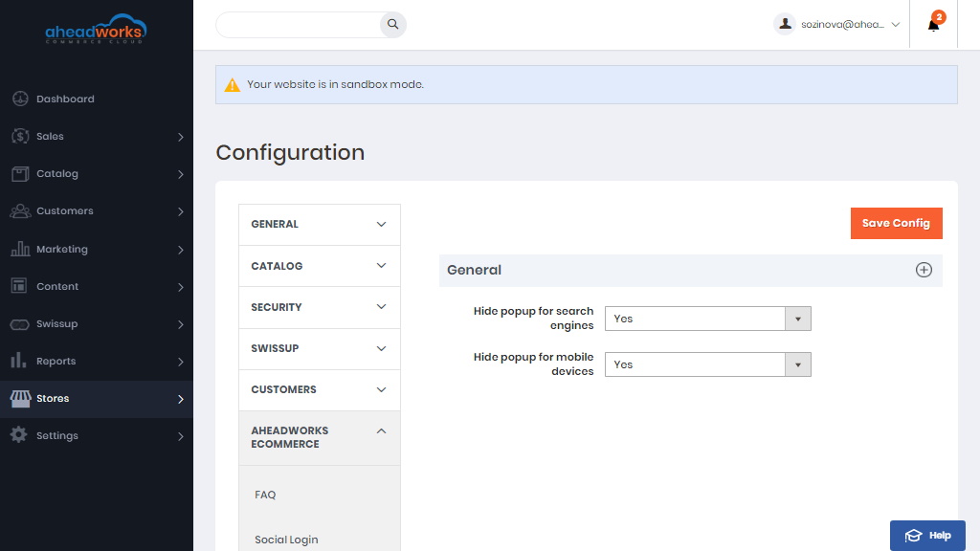Screen dimensions: 980x551
Task: Expand the CUSTOMERS config tab
Action: (320, 390)
